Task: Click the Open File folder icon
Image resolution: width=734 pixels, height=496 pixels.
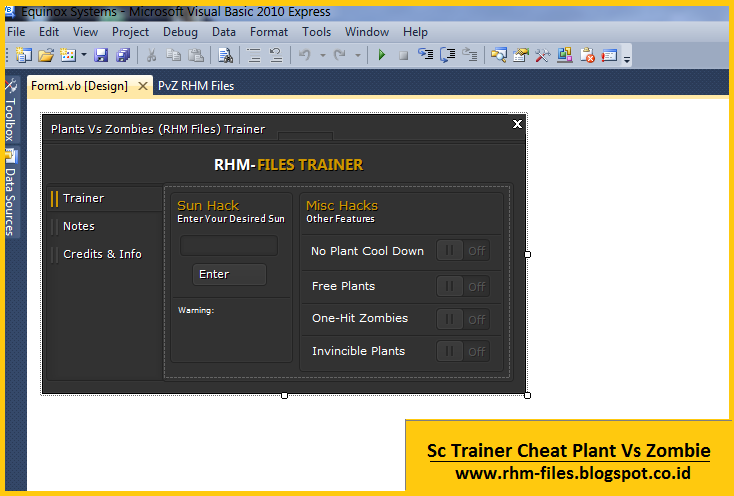Action: (46, 55)
